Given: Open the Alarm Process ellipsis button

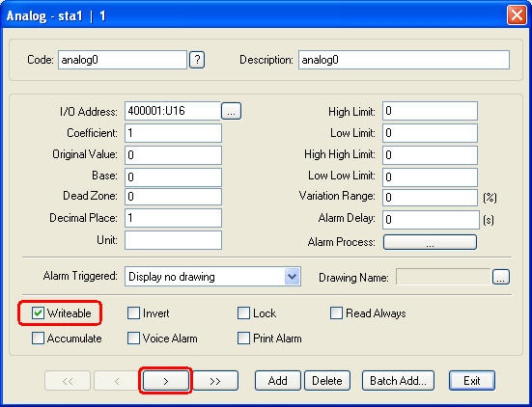Looking at the screenshot, I should pyautogui.click(x=430, y=242).
